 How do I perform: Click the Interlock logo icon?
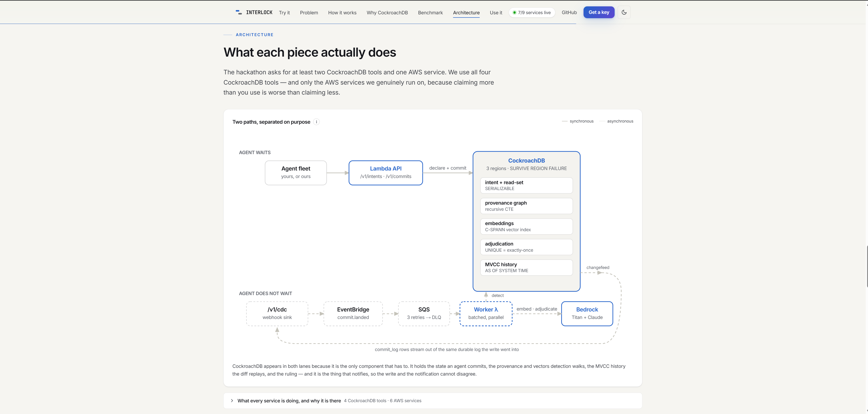tap(239, 13)
